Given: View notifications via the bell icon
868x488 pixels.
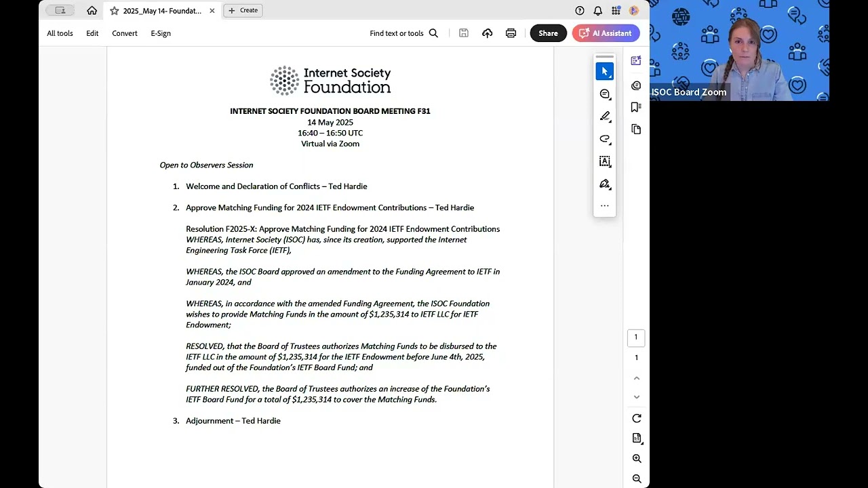Looking at the screenshot, I should point(598,11).
